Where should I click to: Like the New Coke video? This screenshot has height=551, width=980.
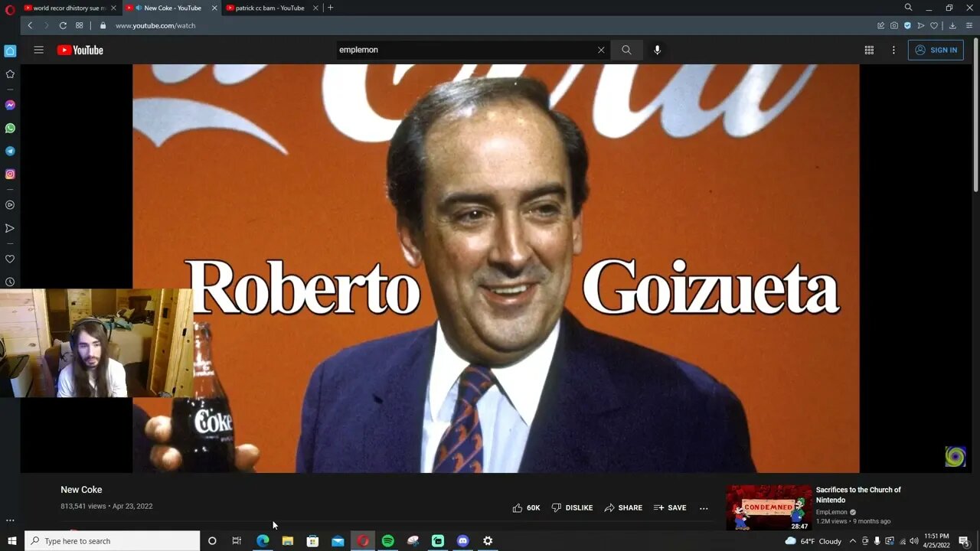point(526,507)
